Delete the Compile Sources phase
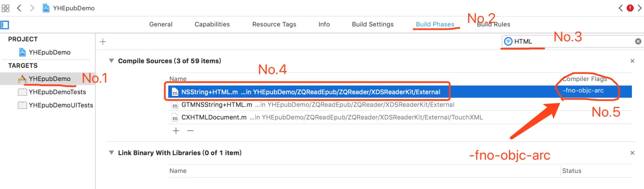Image resolution: width=644 pixels, height=189 pixels. pos(632,61)
